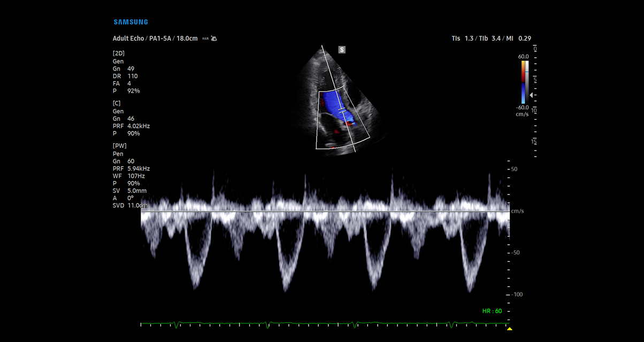Click the S orientation marker on the image

coord(341,49)
